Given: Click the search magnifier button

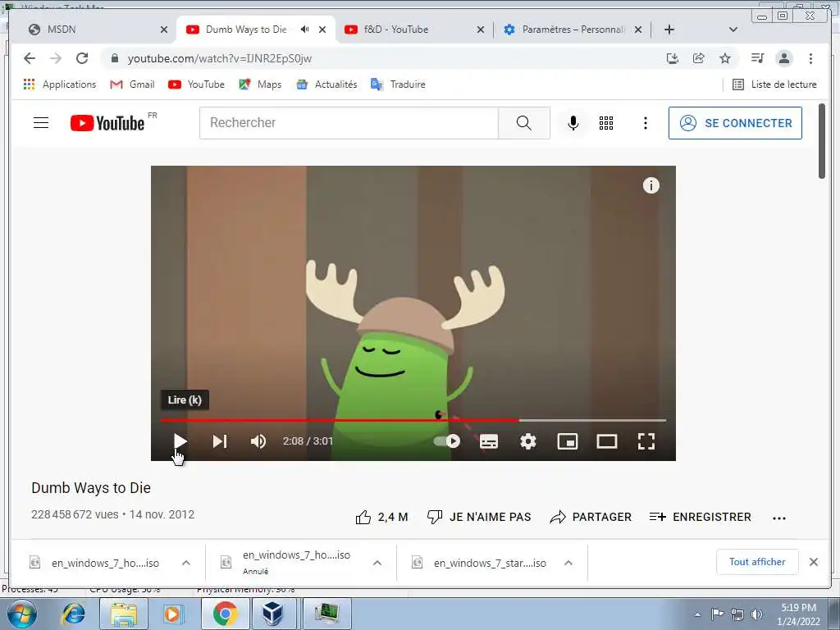Looking at the screenshot, I should [524, 123].
